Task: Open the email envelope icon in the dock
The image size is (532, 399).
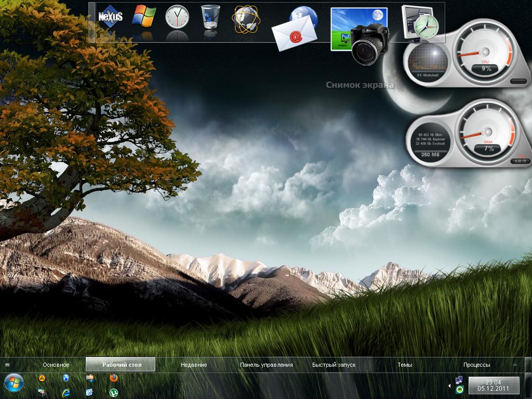Action: click(x=295, y=30)
